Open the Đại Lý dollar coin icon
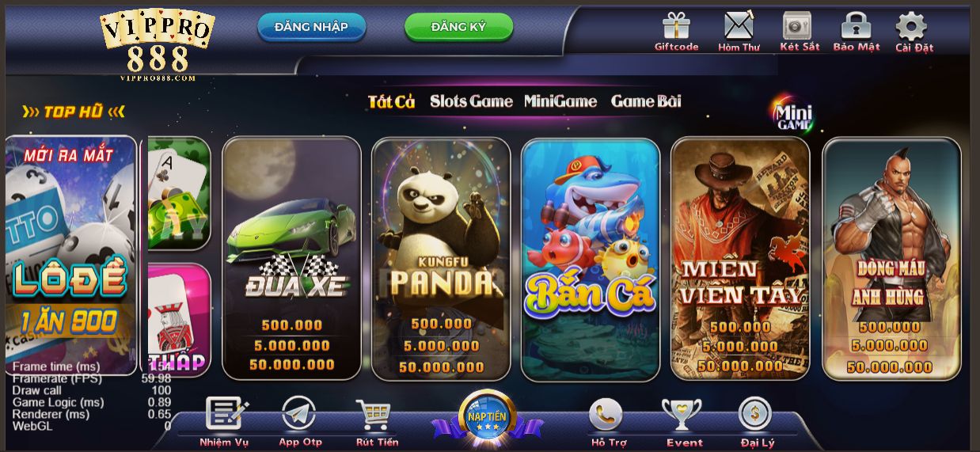The image size is (980, 452). (x=755, y=414)
